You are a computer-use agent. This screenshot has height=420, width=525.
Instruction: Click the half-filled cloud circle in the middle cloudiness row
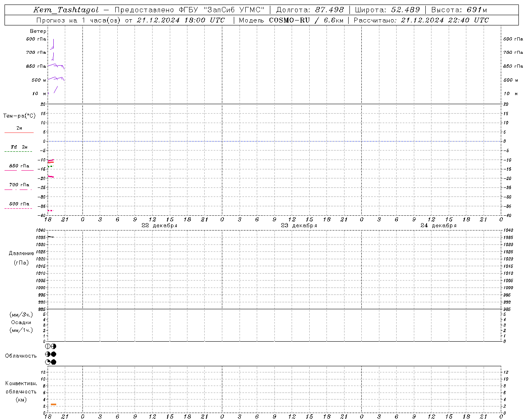pos(48,354)
